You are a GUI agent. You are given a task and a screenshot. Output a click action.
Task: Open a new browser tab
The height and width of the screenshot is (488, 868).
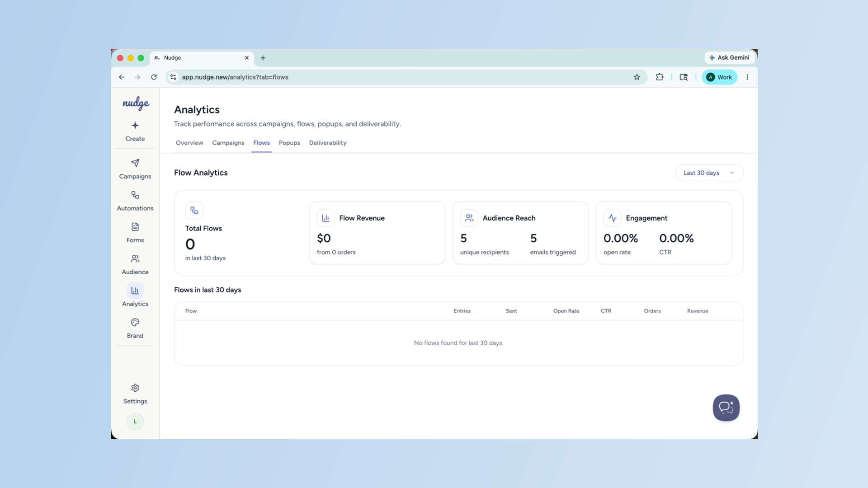pos(263,58)
